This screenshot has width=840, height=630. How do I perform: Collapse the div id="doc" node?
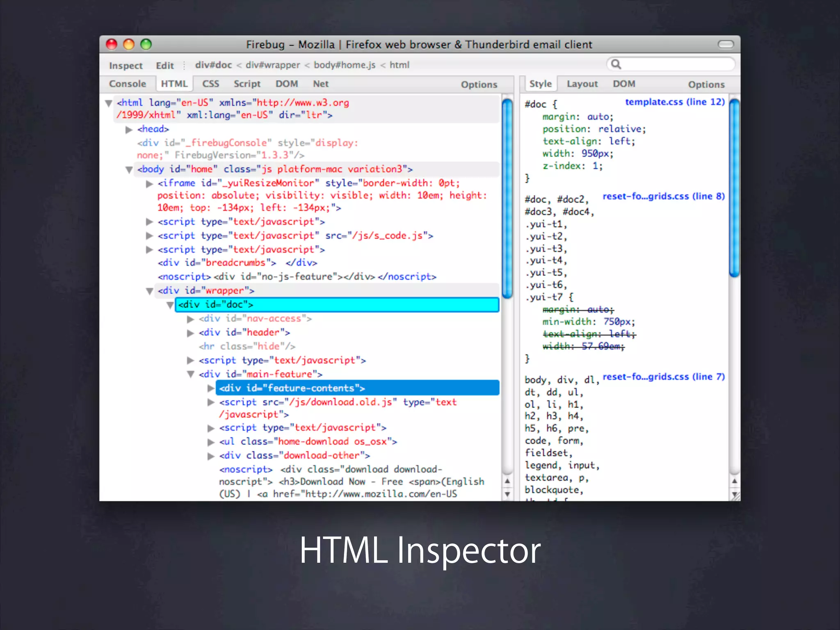click(x=170, y=305)
